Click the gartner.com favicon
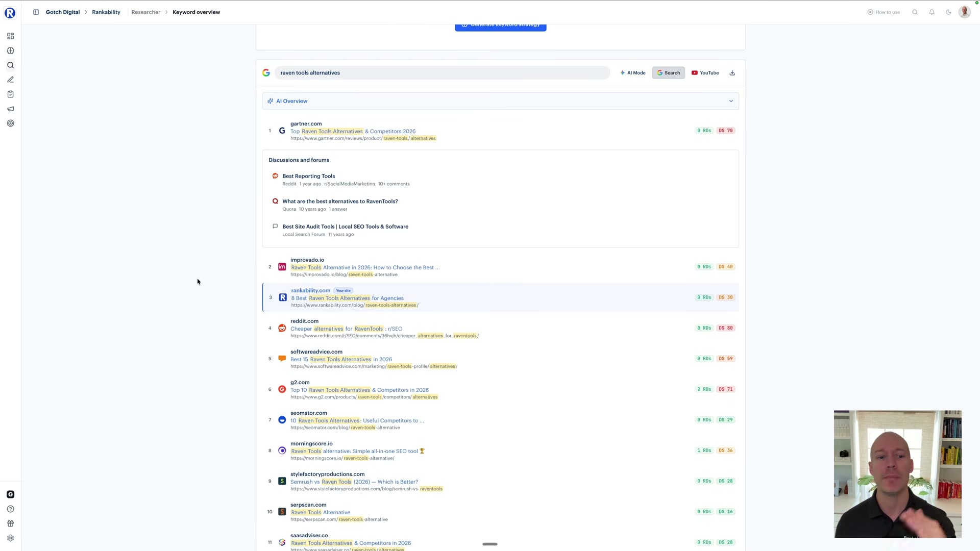Image resolution: width=980 pixels, height=551 pixels. (282, 131)
